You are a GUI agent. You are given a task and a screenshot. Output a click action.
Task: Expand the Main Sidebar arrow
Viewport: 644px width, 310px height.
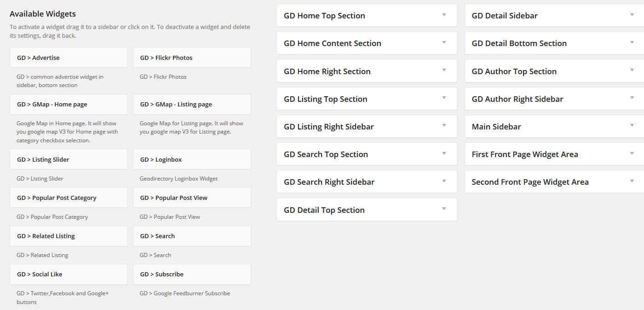coord(632,126)
